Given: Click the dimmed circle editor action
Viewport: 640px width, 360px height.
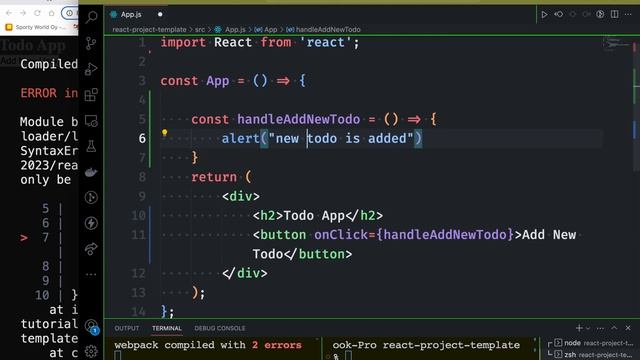Looking at the screenshot, I should [573, 14].
